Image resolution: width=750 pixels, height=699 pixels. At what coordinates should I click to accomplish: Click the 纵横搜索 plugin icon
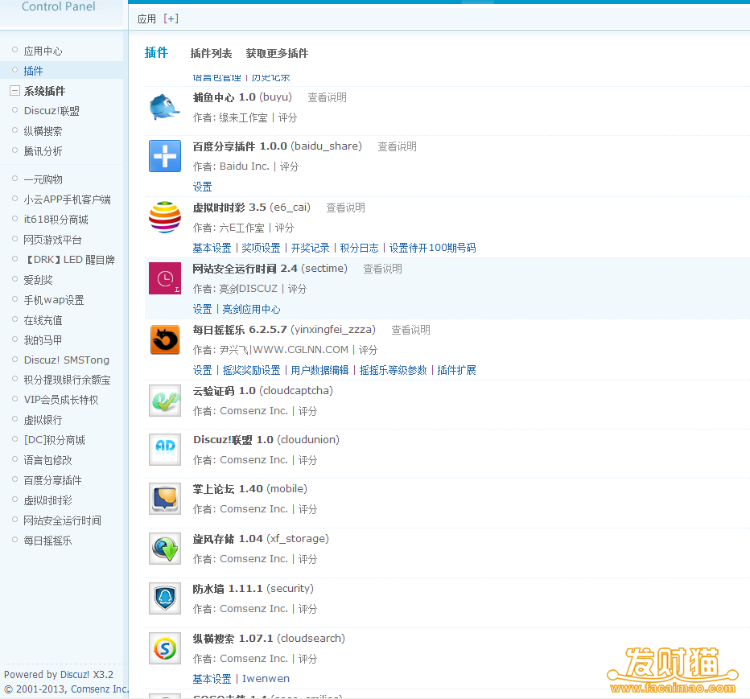[x=165, y=648]
